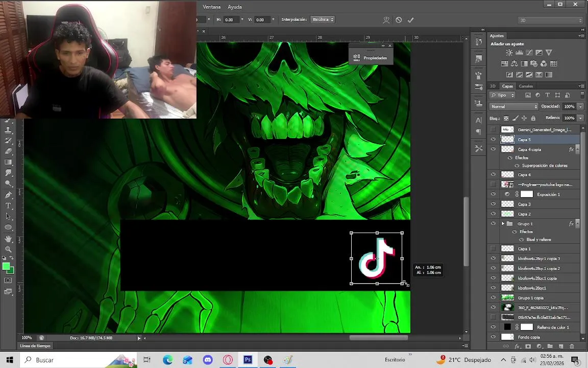Add a Black & White adjustment
Image resolution: width=588 pixels, height=368 pixels.
pyautogui.click(x=524, y=64)
